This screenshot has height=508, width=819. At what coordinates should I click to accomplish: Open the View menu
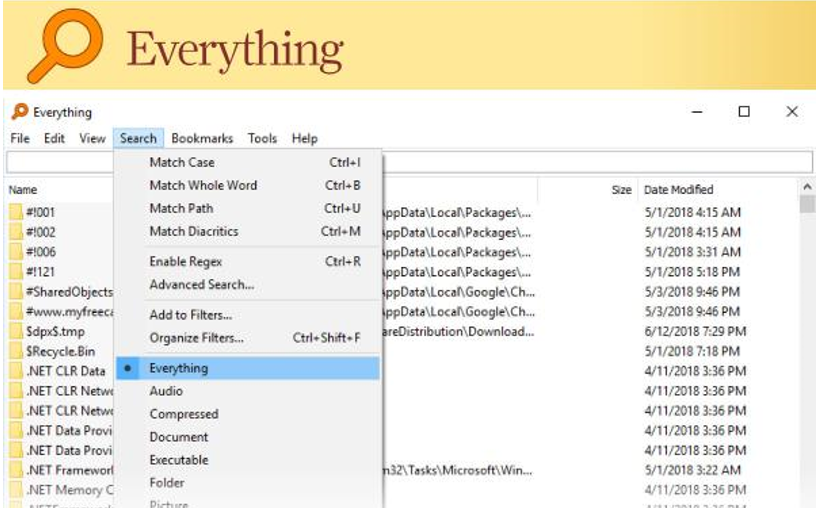coord(92,138)
